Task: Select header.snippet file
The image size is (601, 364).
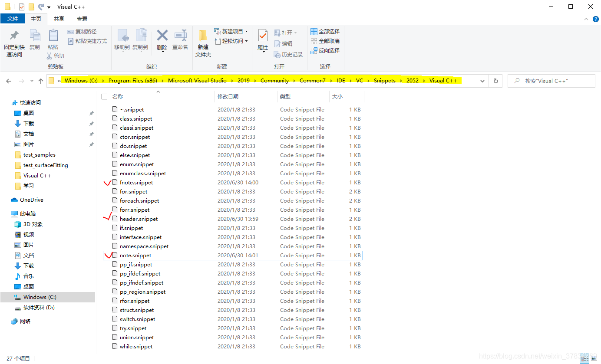Action: point(139,219)
